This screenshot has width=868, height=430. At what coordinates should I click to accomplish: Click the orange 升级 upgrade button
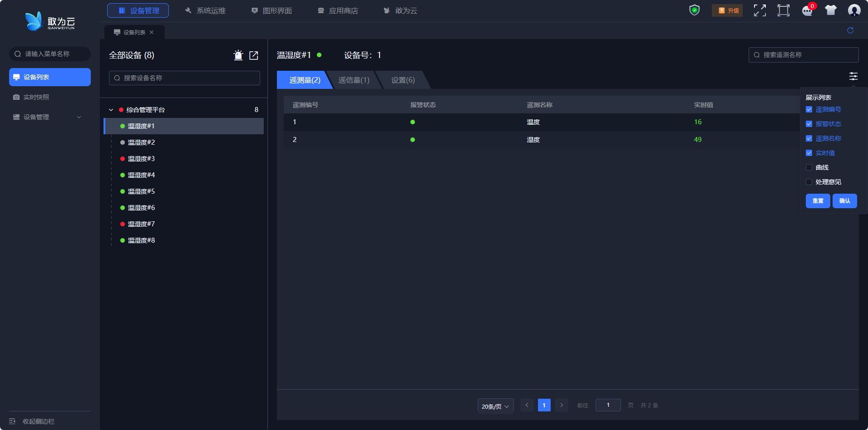click(727, 10)
